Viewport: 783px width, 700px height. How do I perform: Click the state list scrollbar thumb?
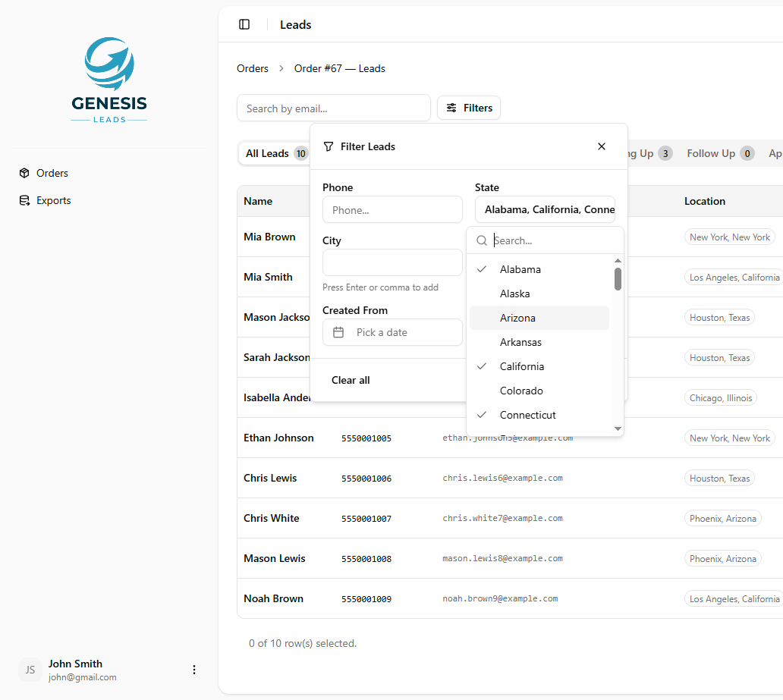(618, 279)
